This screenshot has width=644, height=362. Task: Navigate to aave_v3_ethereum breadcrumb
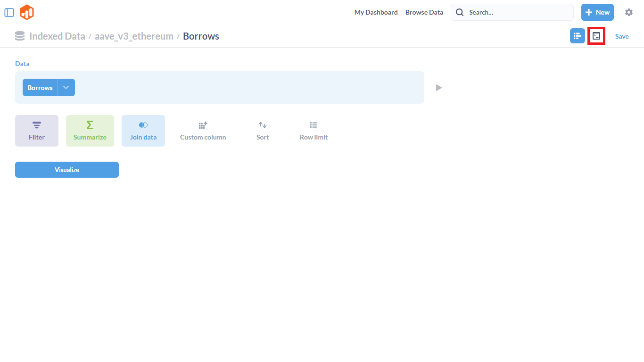coord(134,36)
